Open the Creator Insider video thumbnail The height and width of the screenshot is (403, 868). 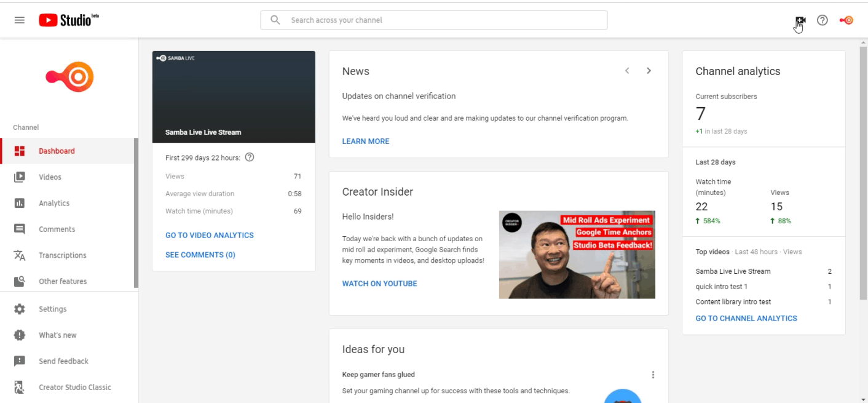click(x=577, y=255)
